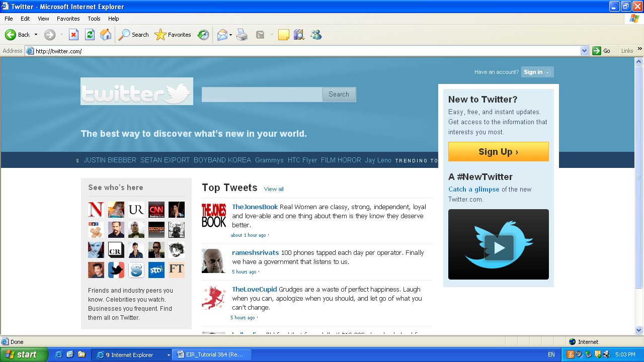Expand the Sign in dropdown arrow
Viewport: 644px width, 362px height.
(548, 72)
